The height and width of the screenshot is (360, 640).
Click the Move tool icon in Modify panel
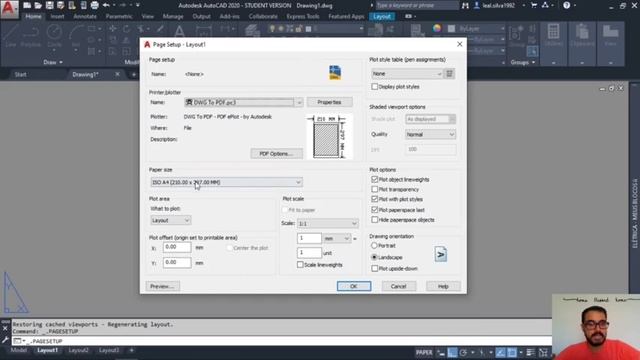click(113, 29)
